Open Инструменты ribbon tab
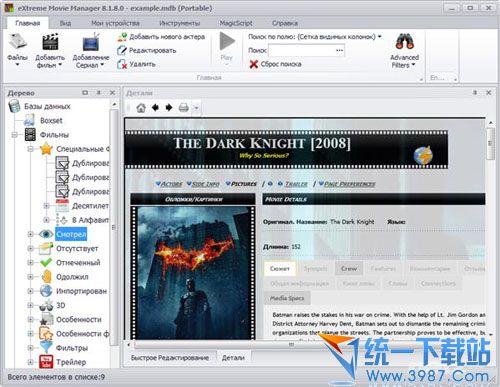Image resolution: width=500 pixels, height=387 pixels. 180,23
